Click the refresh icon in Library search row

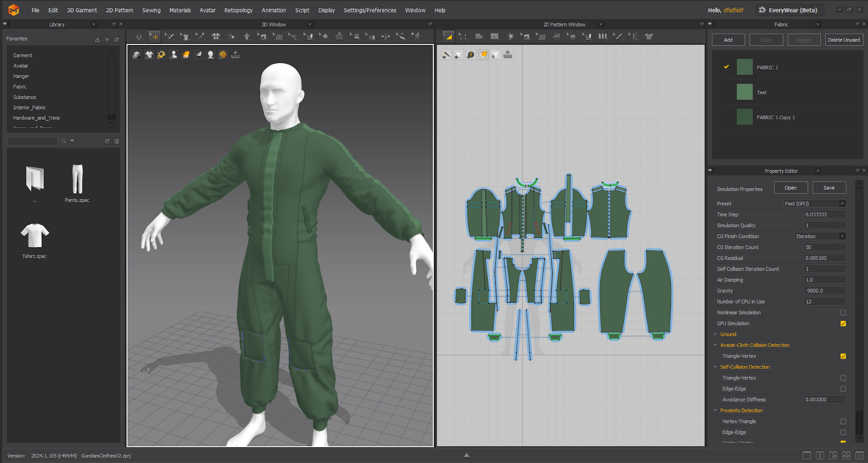107,141
